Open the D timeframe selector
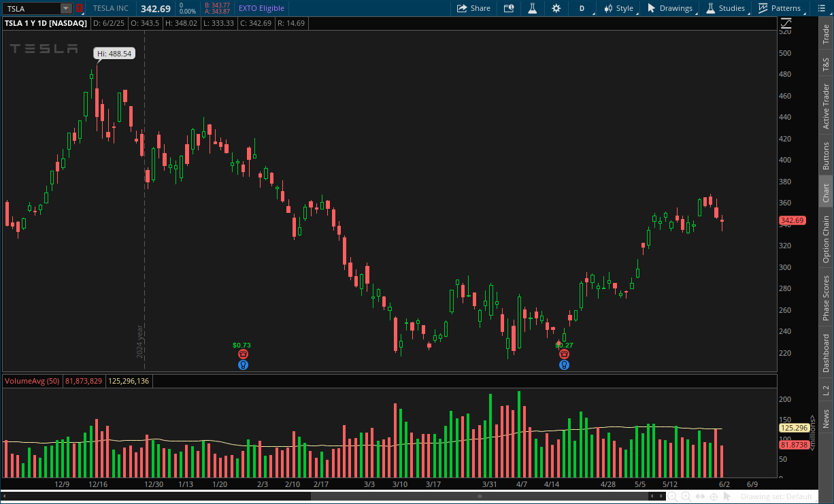Screen dimensions: 834x504 (582, 8)
